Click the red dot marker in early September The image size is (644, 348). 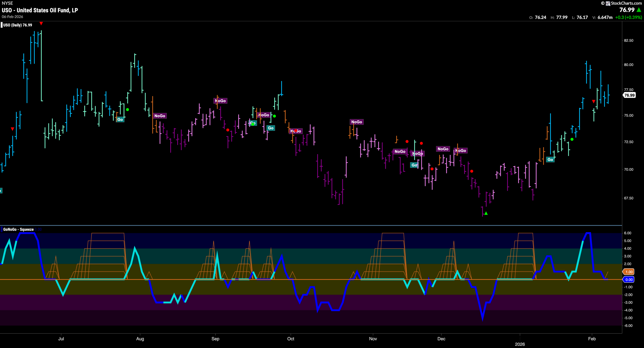[228, 130]
